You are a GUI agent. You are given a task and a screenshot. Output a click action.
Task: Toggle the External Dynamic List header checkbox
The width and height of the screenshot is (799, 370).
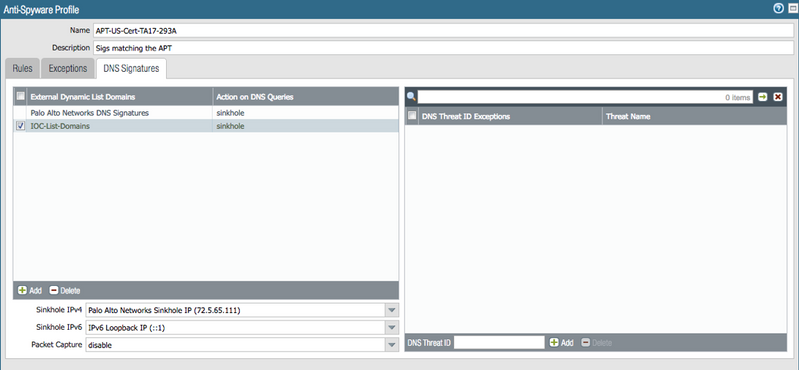pyautogui.click(x=20, y=96)
